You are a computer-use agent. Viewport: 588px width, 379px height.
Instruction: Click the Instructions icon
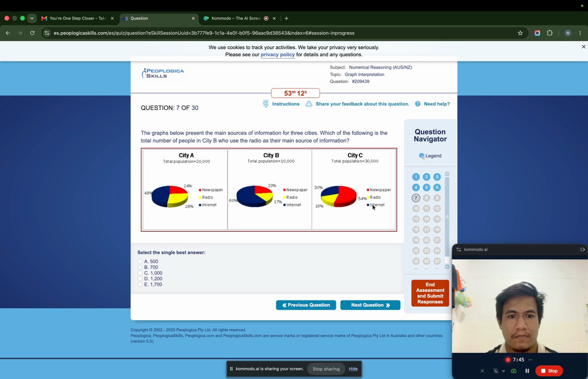pos(266,104)
